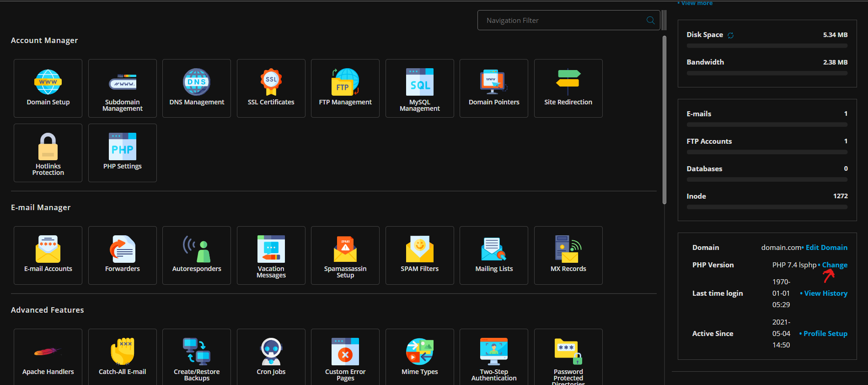Open Catch-All E-mail
This screenshot has height=385, width=868.
coord(123,357)
